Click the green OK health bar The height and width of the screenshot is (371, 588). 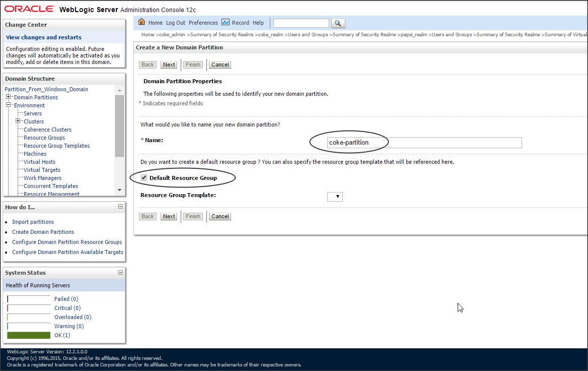pos(29,335)
